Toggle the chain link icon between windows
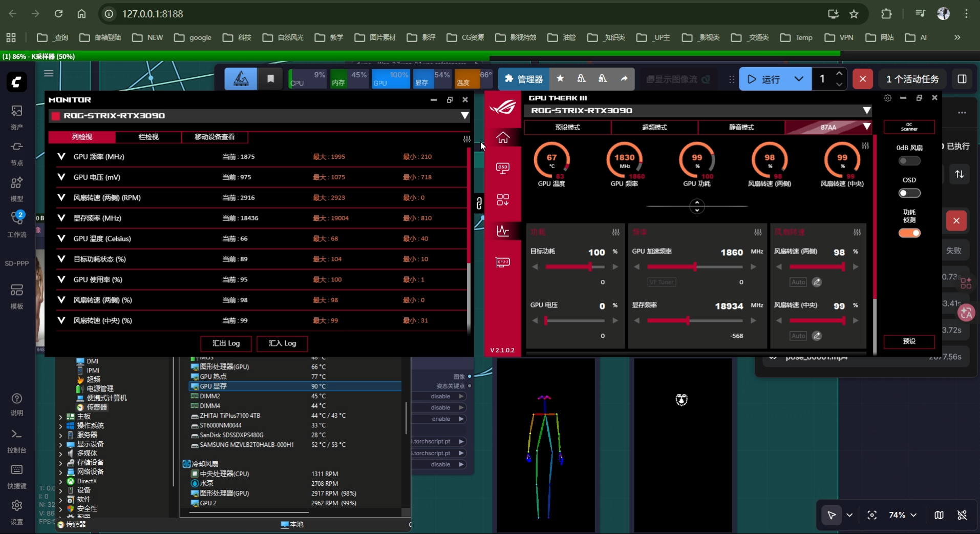The width and height of the screenshot is (980, 534). 479,203
